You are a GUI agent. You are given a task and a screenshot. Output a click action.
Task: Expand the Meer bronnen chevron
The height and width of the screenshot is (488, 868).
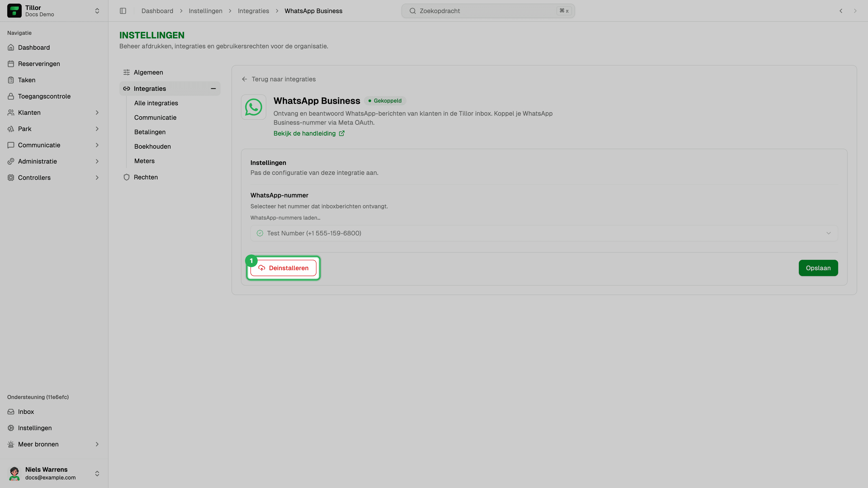(x=97, y=444)
